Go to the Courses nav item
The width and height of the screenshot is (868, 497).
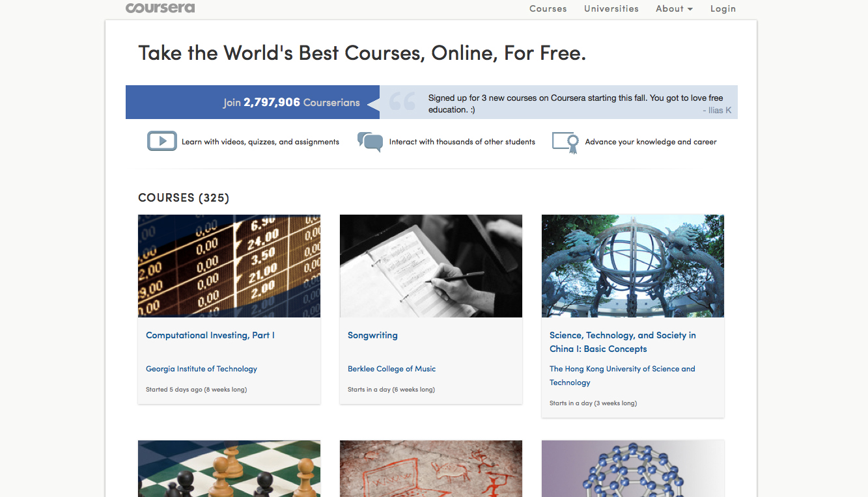point(548,8)
